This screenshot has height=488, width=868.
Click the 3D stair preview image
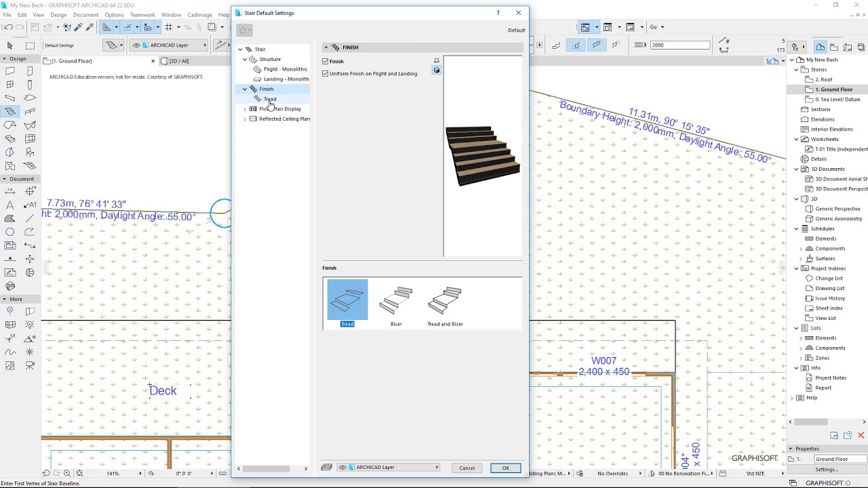(x=483, y=156)
